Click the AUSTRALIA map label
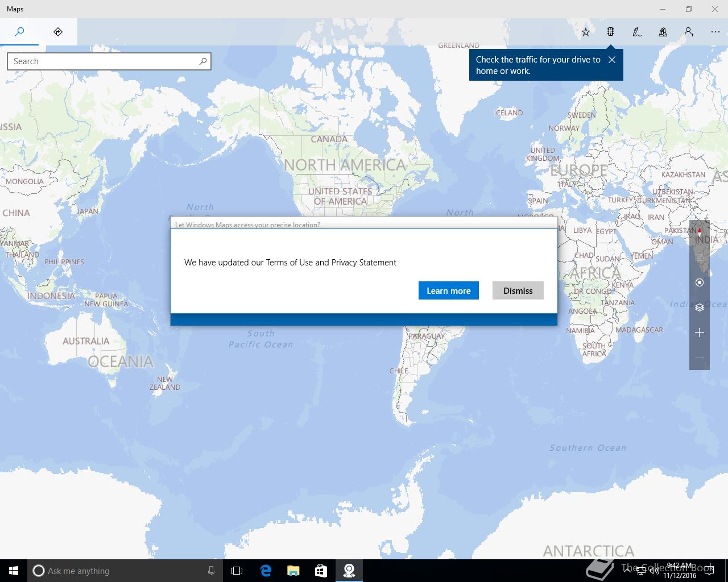 (x=86, y=341)
